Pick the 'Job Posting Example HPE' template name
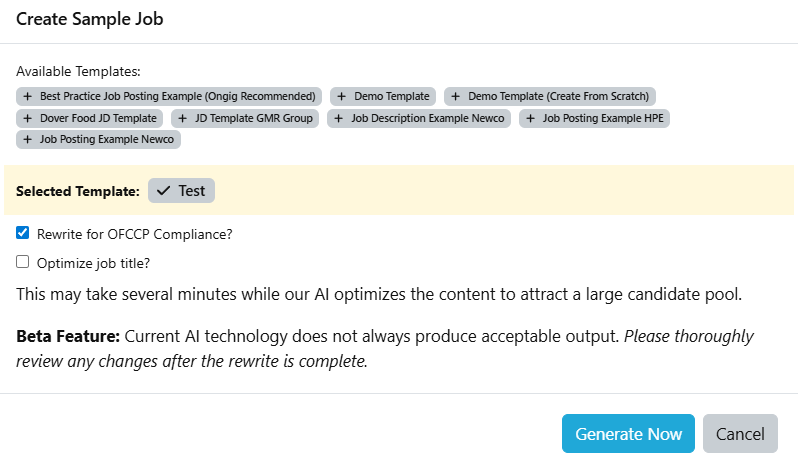 [x=604, y=118]
